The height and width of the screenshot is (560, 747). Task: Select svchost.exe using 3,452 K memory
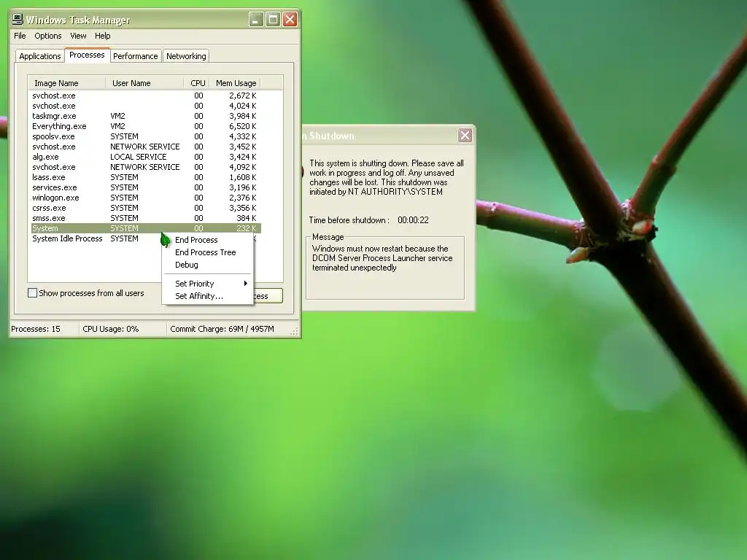point(145,147)
